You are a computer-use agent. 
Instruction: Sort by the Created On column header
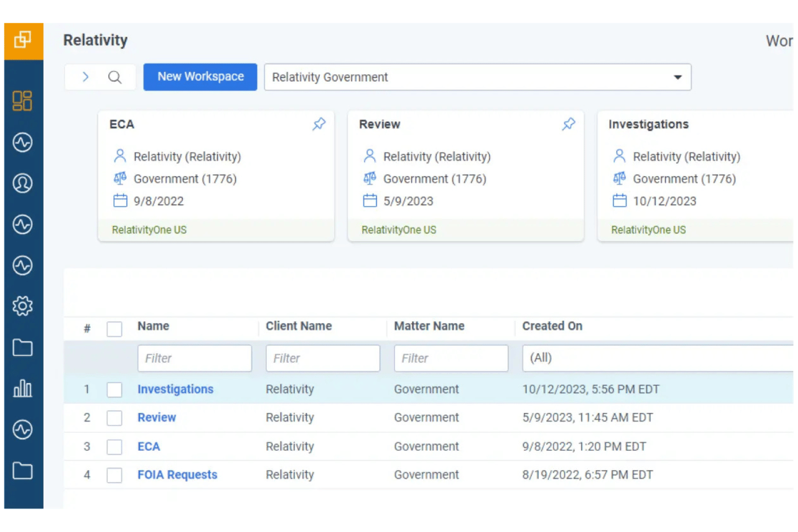552,326
